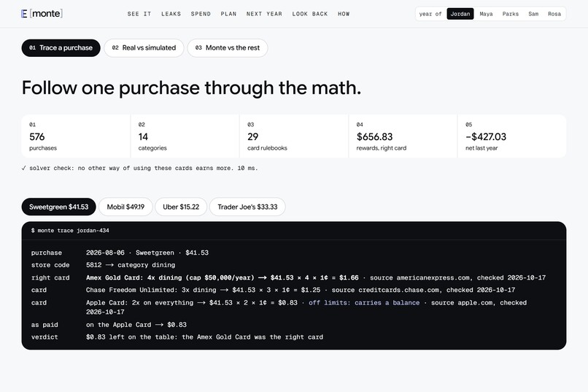Image resolution: width=588 pixels, height=392 pixels.
Task: Click the 'Follow one purchase through the math.' heading
Action: pyautogui.click(x=191, y=88)
